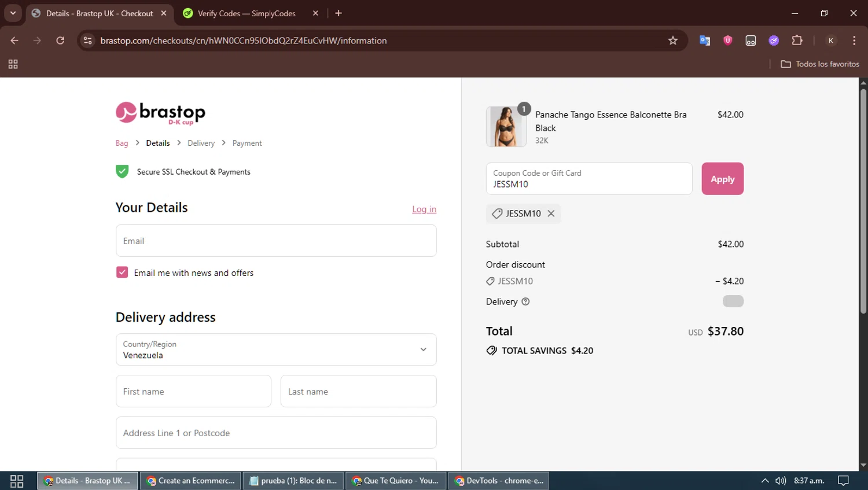Image resolution: width=868 pixels, height=490 pixels.
Task: Focus the Last name field
Action: click(359, 391)
